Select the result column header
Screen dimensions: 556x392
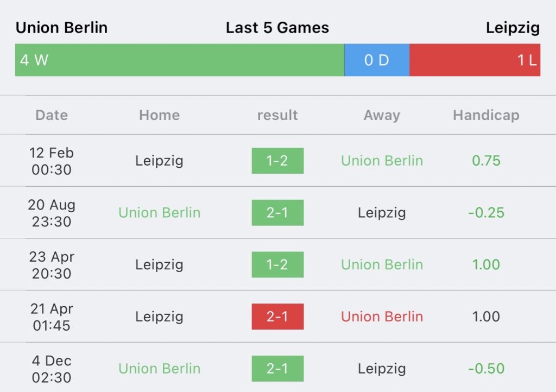click(277, 115)
